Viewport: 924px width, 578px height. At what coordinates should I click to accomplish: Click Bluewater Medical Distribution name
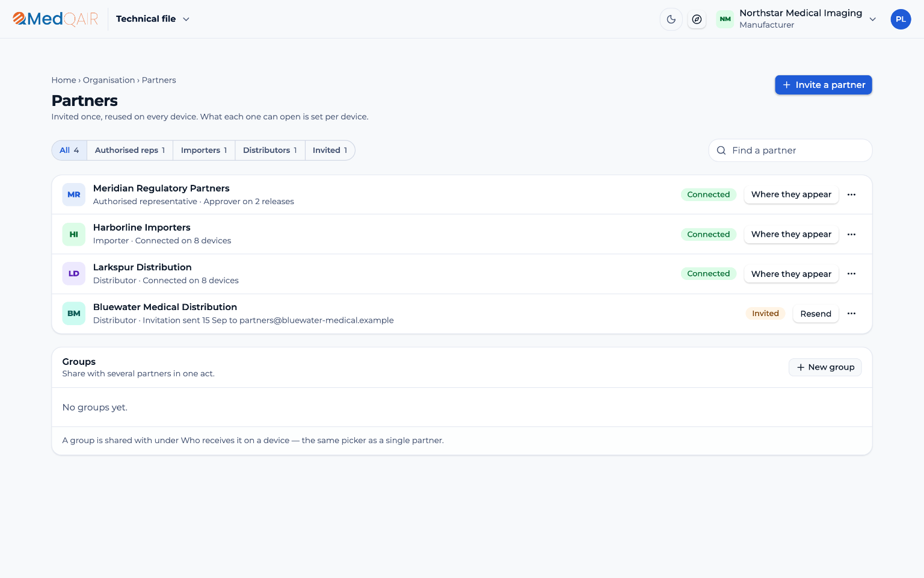(165, 307)
